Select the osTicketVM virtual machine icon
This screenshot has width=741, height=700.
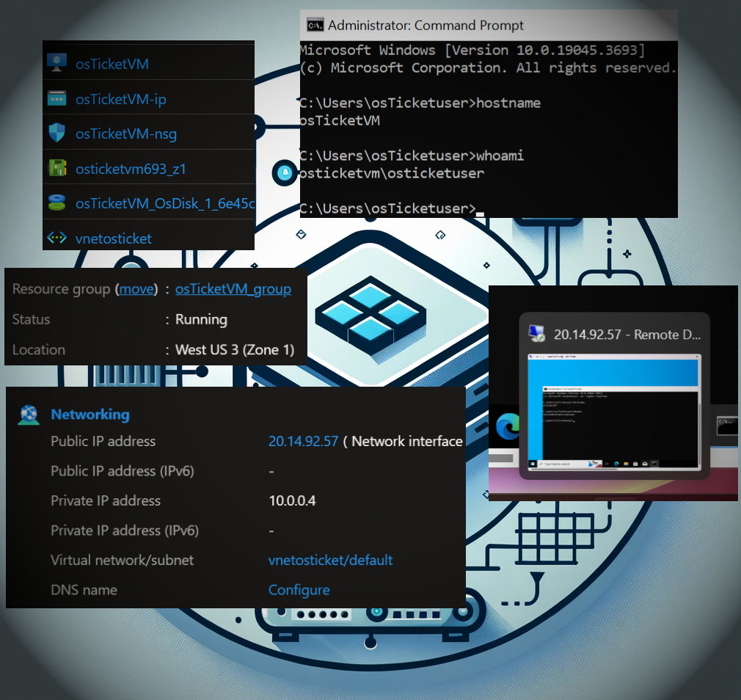[x=57, y=64]
